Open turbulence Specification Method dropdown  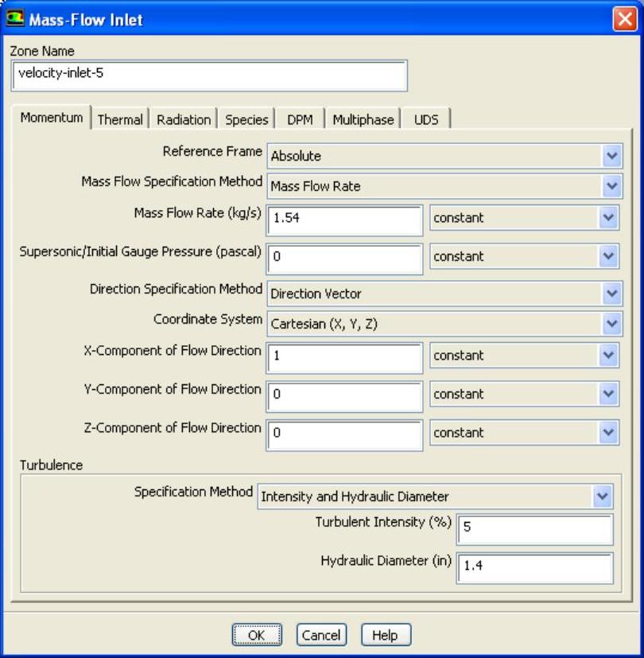pos(602,496)
